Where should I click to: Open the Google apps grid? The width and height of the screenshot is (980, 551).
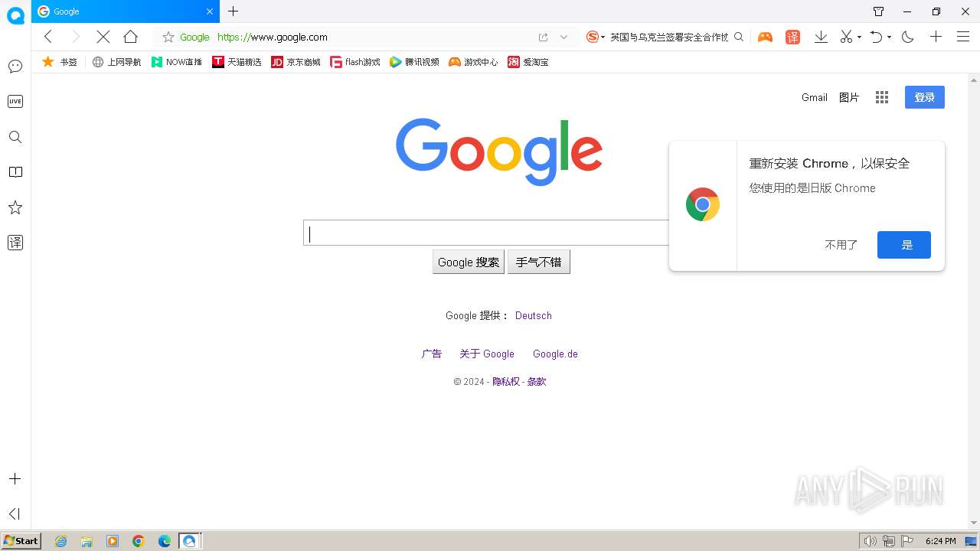pos(882,97)
